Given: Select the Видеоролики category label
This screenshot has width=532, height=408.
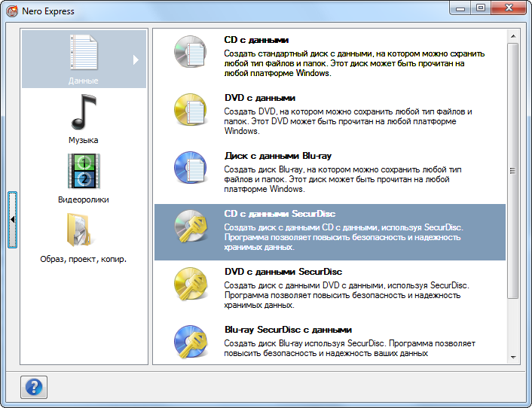Looking at the screenshot, I should click(84, 199).
